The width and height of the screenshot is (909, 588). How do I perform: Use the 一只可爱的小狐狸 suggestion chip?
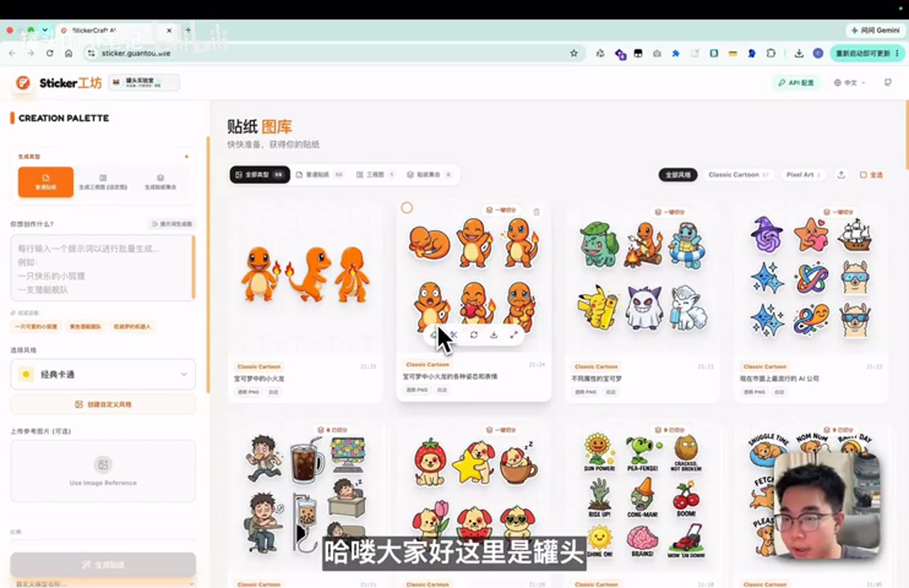pos(36,327)
